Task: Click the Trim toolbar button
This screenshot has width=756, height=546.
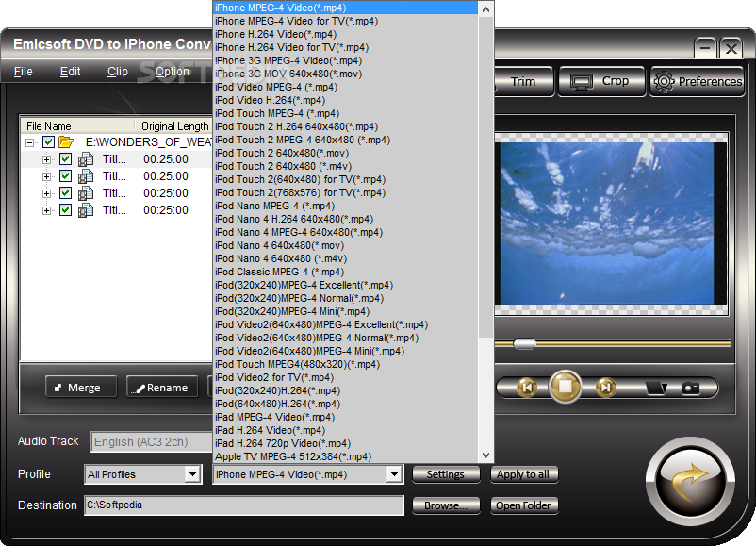Action: click(523, 81)
